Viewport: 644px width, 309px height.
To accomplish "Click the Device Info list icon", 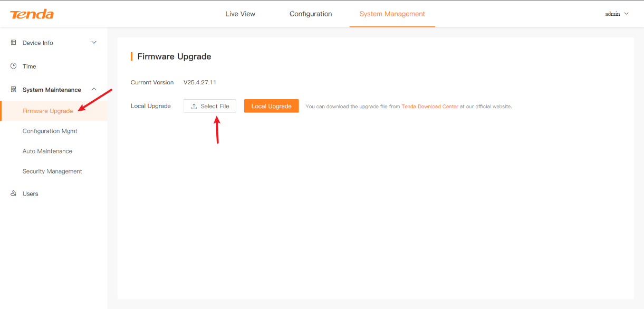I will tap(14, 43).
